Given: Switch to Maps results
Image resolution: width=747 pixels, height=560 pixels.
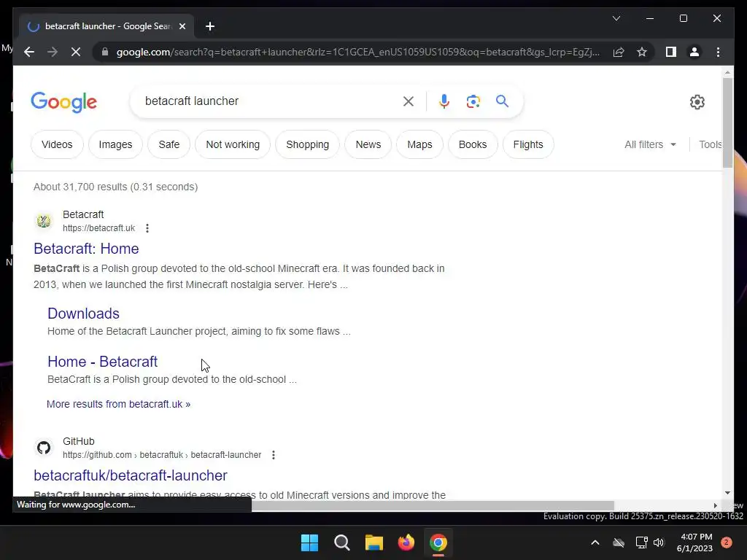Looking at the screenshot, I should point(419,144).
